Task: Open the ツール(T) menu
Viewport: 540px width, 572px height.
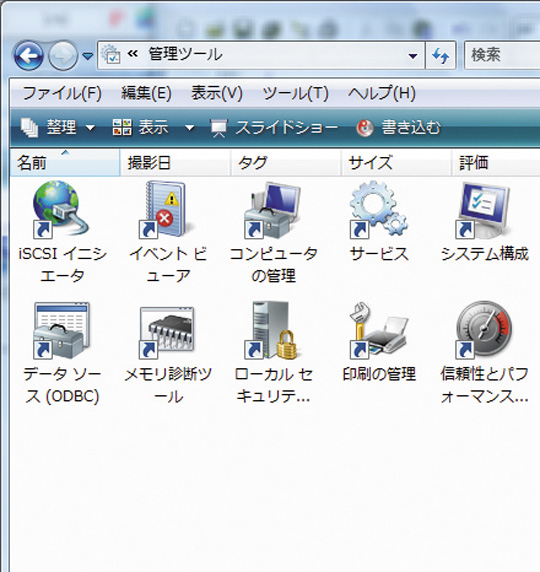Action: (296, 93)
